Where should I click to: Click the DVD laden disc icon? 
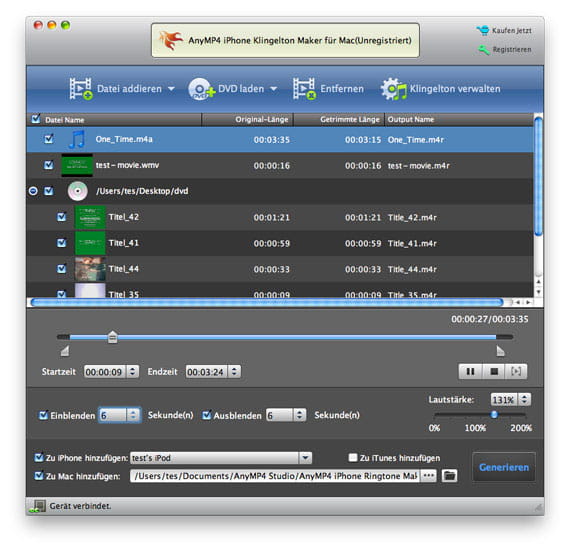tap(201, 89)
